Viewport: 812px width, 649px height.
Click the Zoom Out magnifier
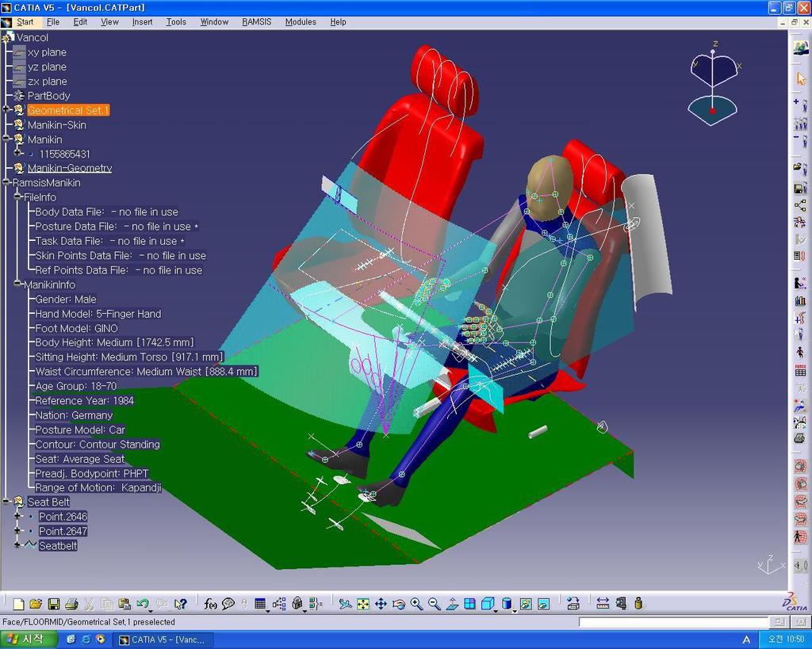(434, 604)
